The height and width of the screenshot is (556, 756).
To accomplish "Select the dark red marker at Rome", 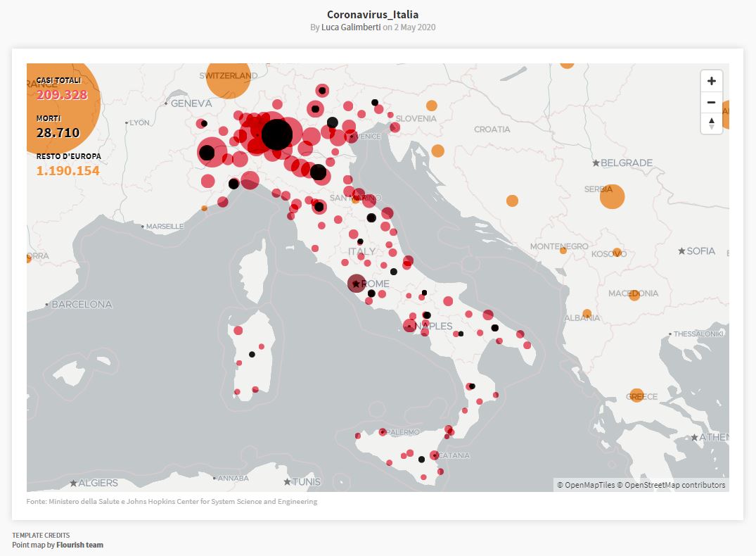I will (357, 284).
